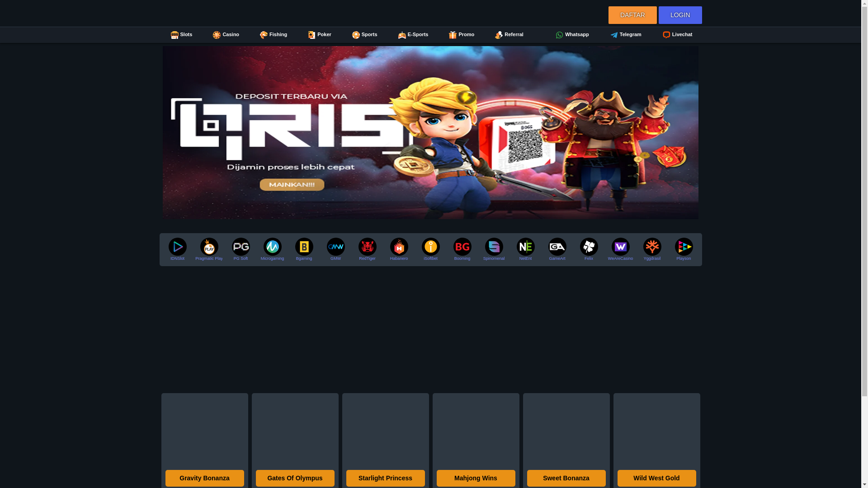Select the Playson provider icon
Image resolution: width=868 pixels, height=488 pixels.
684,247
